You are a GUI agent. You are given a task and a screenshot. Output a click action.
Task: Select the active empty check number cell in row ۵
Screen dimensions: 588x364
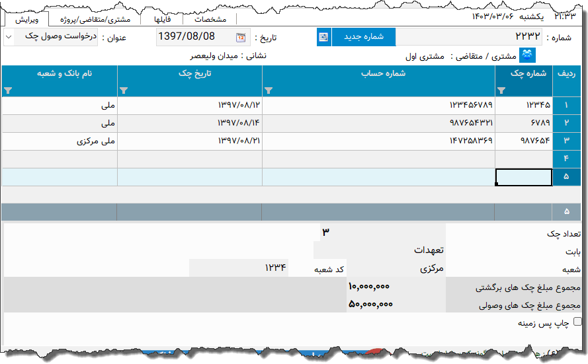pos(523,177)
